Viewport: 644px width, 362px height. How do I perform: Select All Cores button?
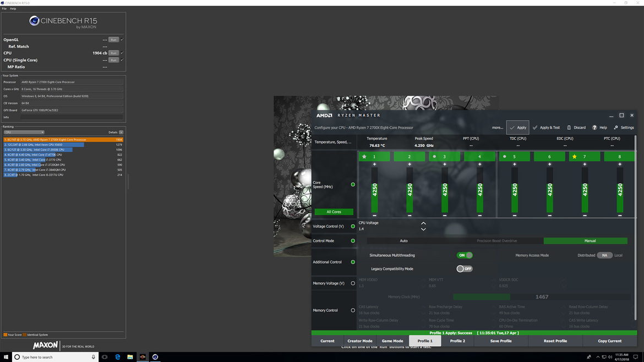[x=334, y=212]
